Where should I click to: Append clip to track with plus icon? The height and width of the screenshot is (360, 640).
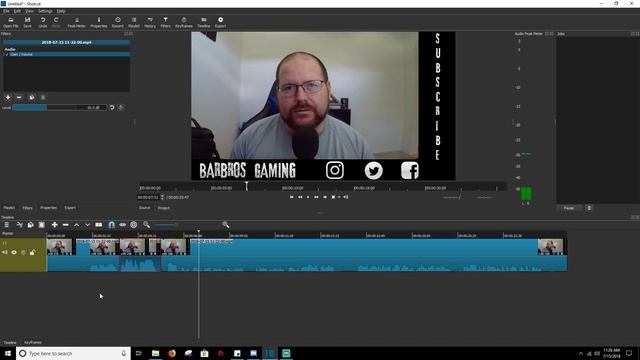pos(54,225)
